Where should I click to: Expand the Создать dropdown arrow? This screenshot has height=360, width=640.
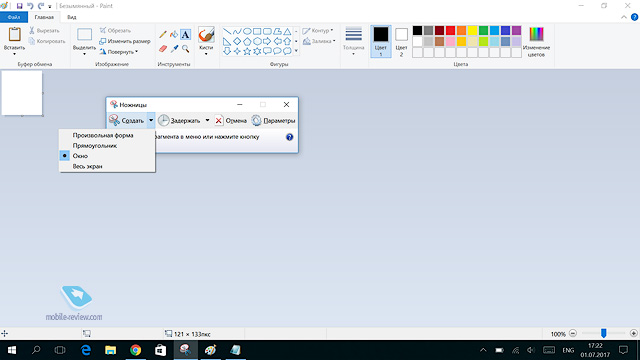[151, 120]
